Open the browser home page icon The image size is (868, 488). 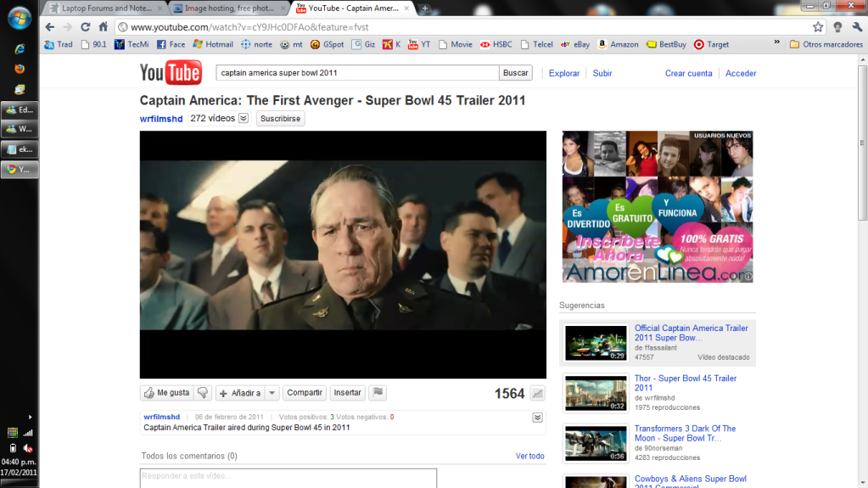[x=103, y=26]
